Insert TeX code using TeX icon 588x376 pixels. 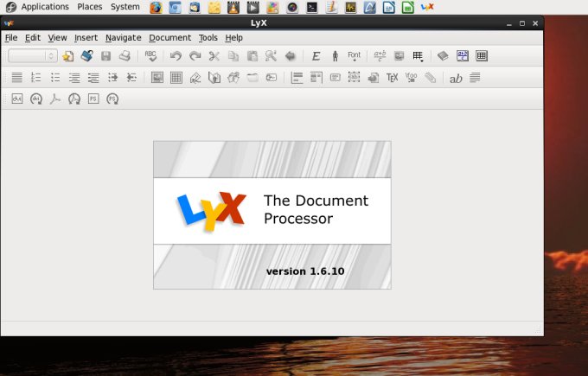pos(392,78)
